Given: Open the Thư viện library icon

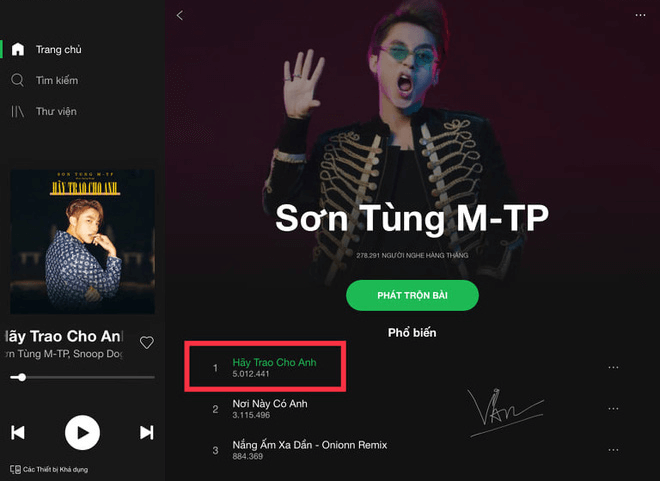Looking at the screenshot, I should click(x=17, y=112).
